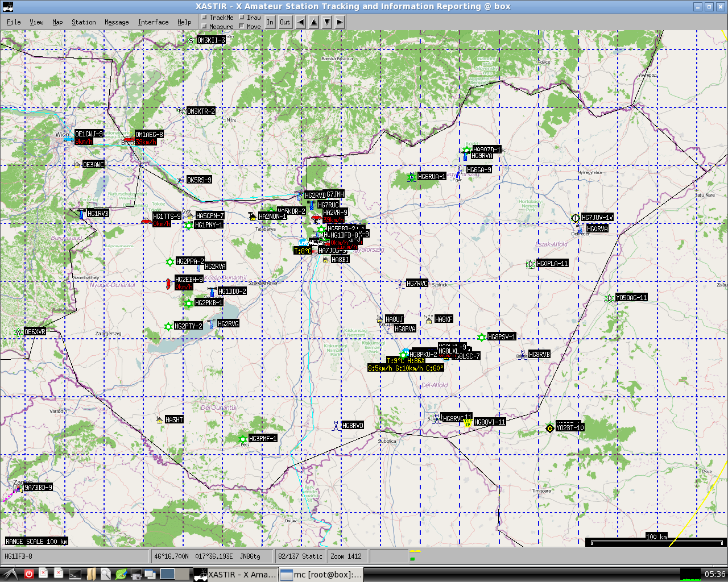
Task: Click the HG8PSV-1 green star station icon
Action: [482, 338]
